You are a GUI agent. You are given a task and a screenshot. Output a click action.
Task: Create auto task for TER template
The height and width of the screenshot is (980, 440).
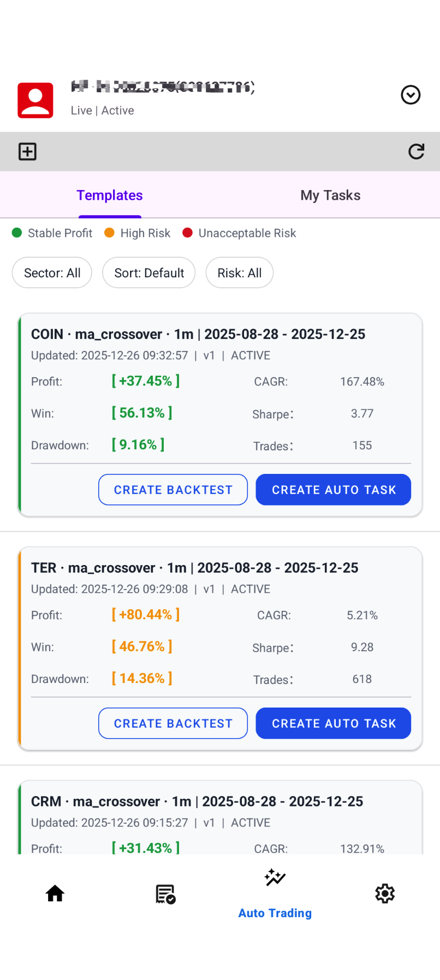pyautogui.click(x=334, y=723)
